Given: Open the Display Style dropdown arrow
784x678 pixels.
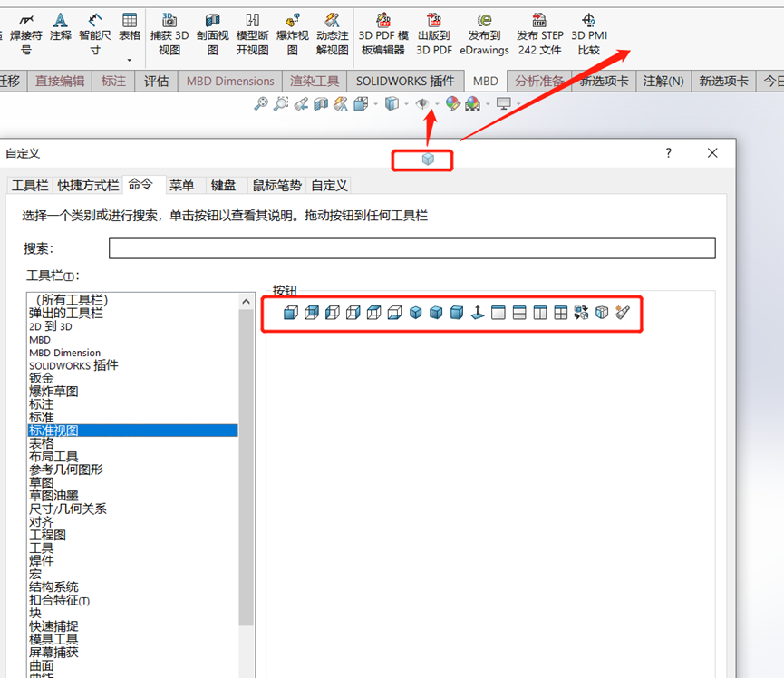Looking at the screenshot, I should [x=408, y=105].
